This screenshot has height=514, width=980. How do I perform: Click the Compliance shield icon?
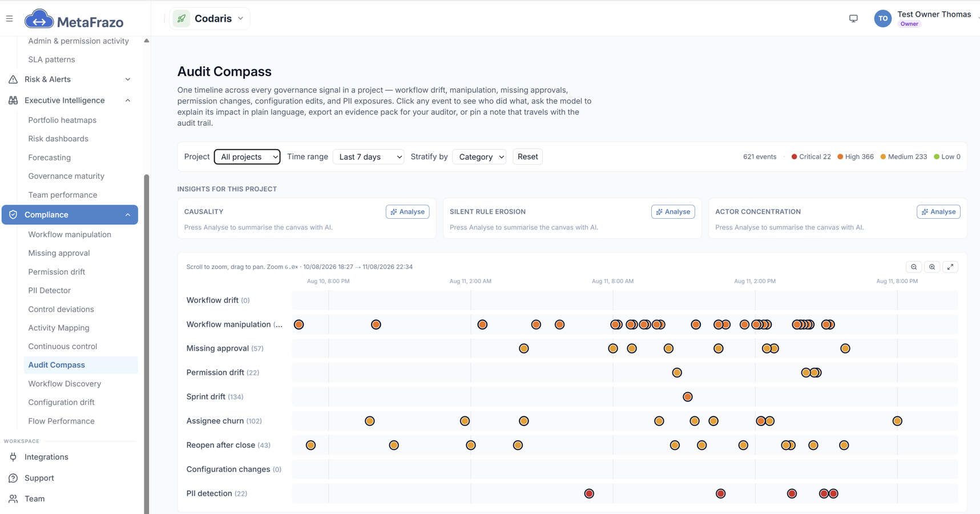pyautogui.click(x=13, y=215)
